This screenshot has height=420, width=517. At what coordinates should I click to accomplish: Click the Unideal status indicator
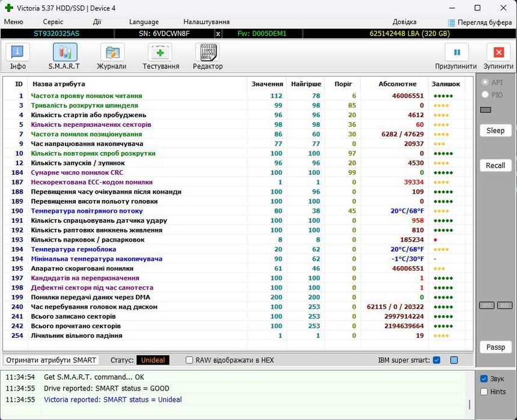click(153, 360)
